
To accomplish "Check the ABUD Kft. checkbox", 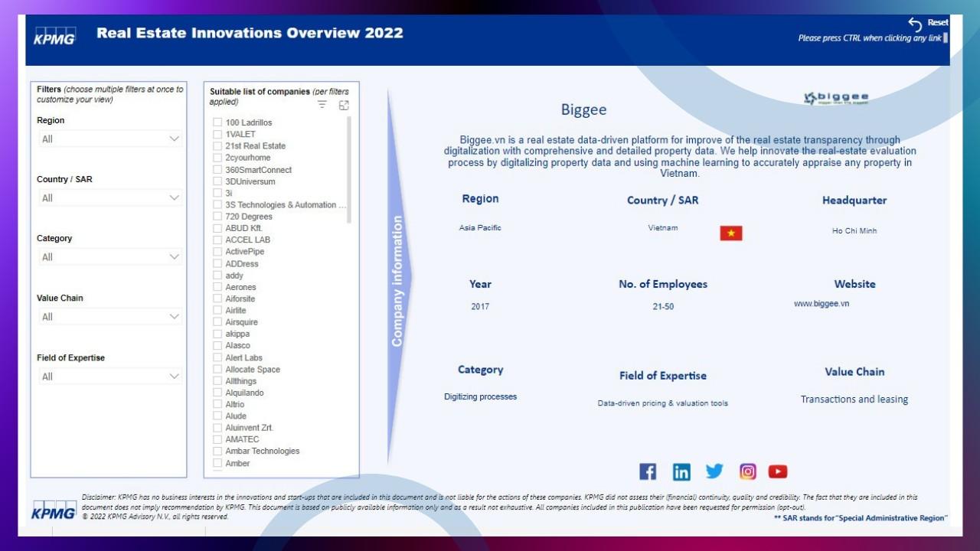I will pos(217,228).
